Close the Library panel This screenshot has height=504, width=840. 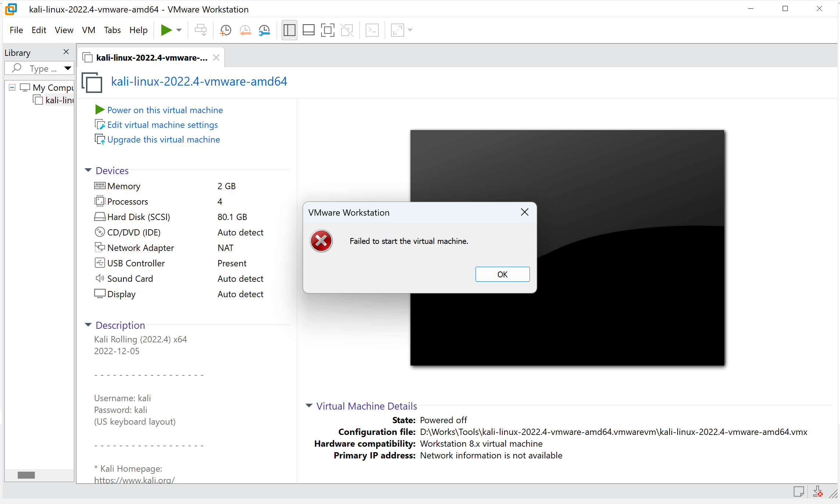pos(66,52)
